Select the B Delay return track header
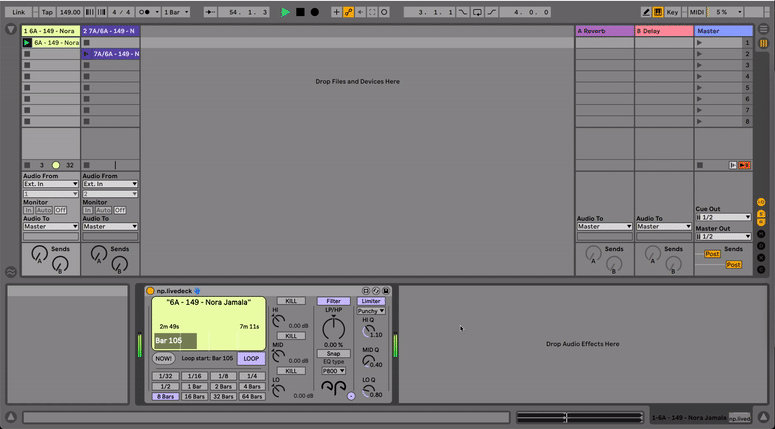 [664, 31]
